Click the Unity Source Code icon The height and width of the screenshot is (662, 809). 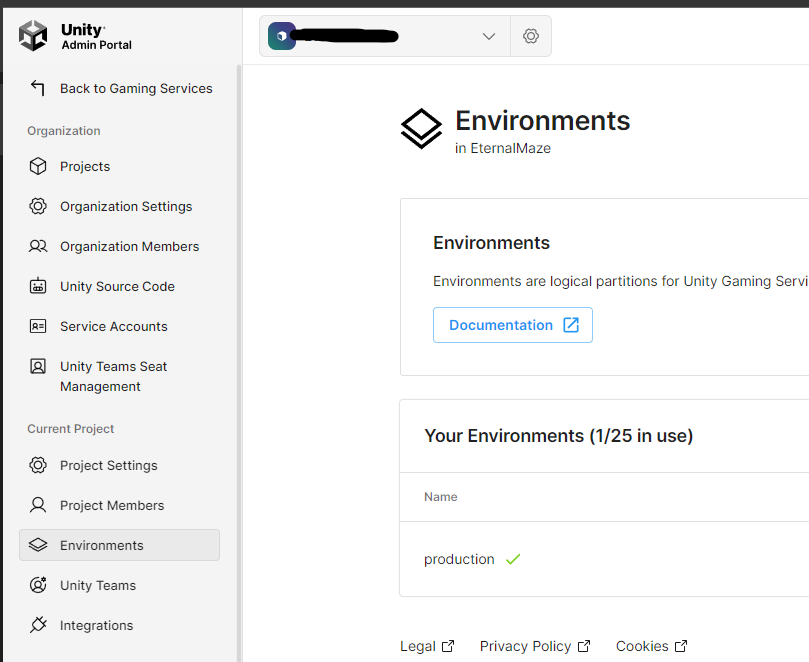(x=38, y=285)
